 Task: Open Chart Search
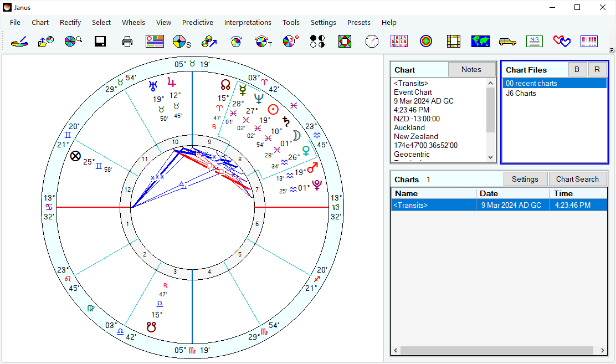pyautogui.click(x=578, y=178)
